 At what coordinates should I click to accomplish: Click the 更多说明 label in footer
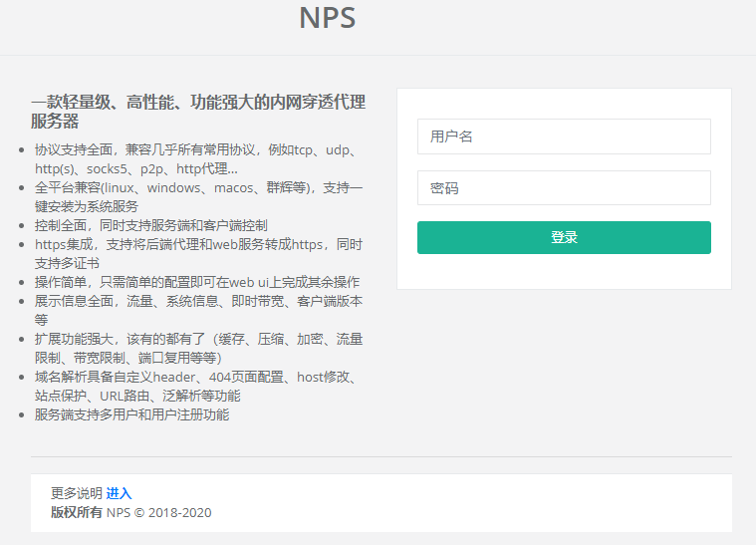(77, 493)
